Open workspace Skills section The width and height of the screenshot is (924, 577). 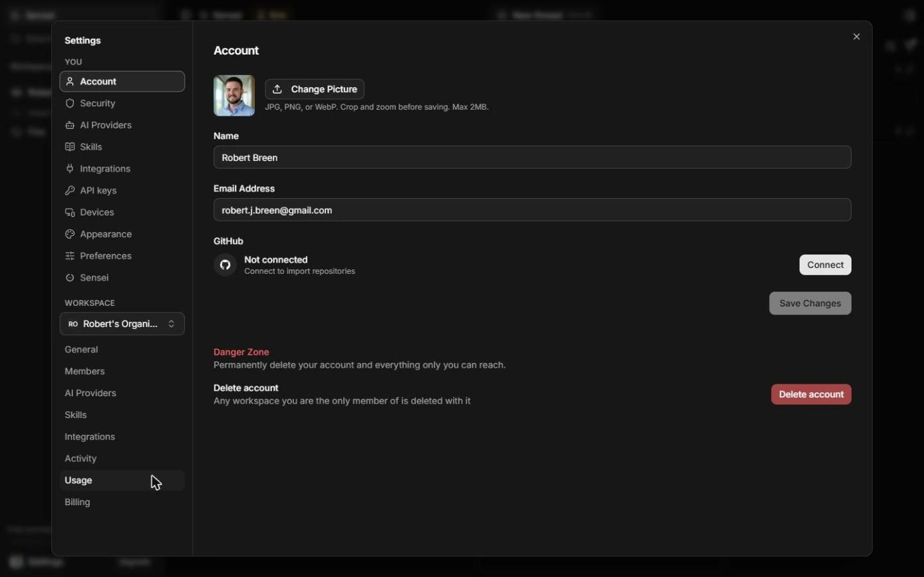click(122, 415)
